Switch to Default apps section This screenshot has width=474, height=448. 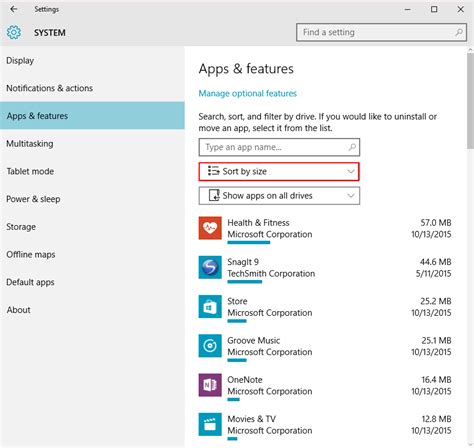30,282
